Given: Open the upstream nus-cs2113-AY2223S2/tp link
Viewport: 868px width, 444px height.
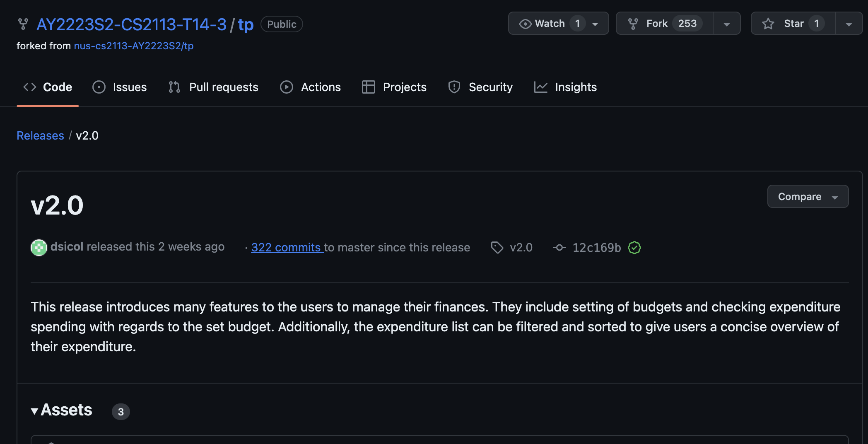Looking at the screenshot, I should tap(134, 46).
